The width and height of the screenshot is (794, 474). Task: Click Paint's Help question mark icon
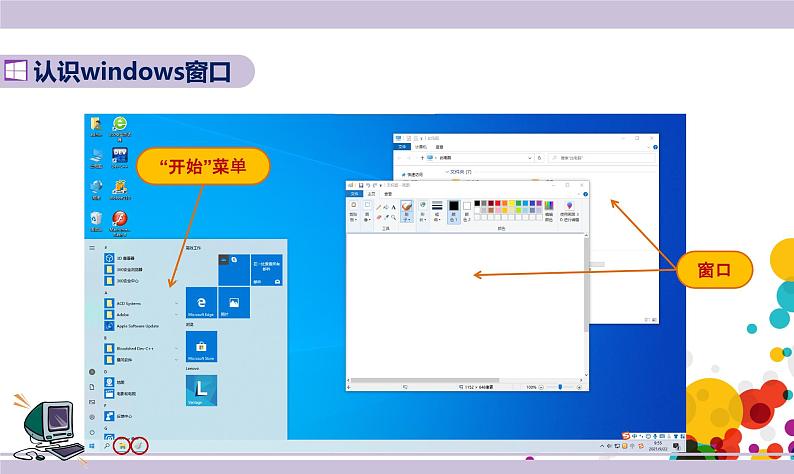pos(586,194)
